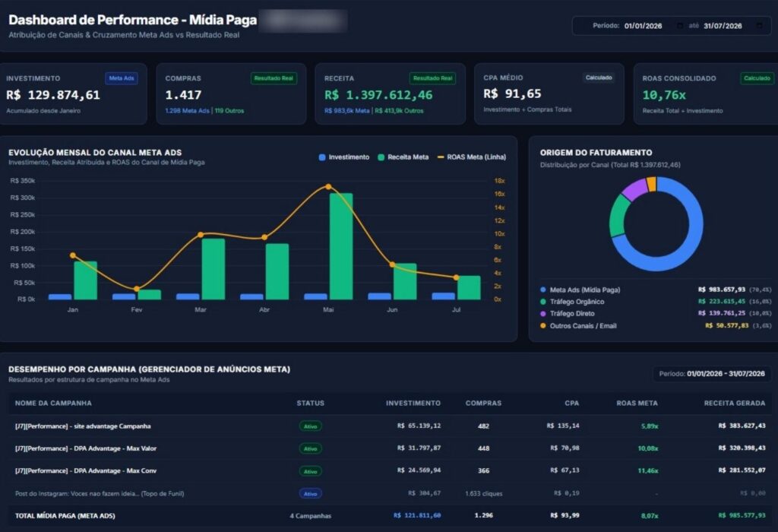Click the Mai ROAS line data point

pyautogui.click(x=328, y=187)
